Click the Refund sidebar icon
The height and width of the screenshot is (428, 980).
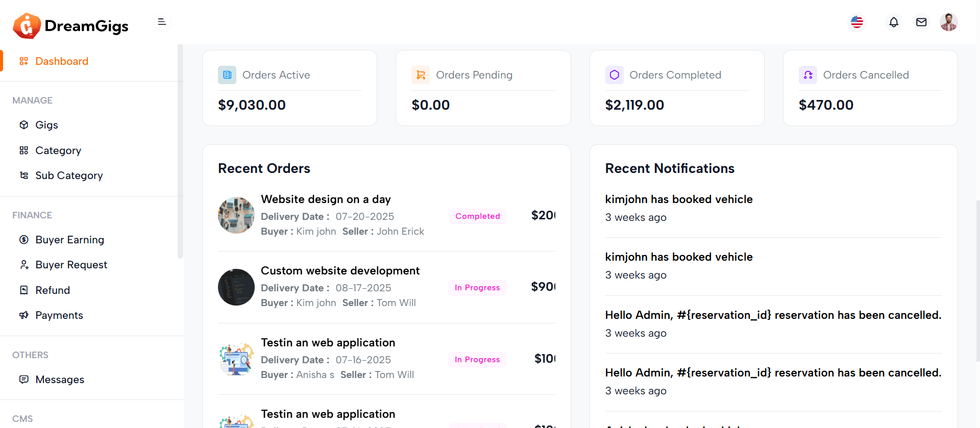[x=24, y=290]
